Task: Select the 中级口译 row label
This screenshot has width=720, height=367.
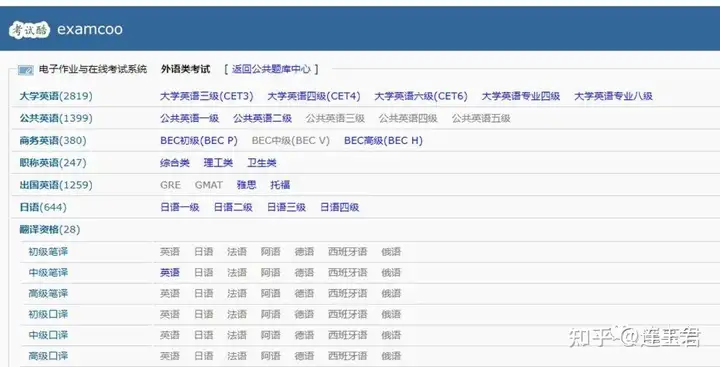Action: click(48, 335)
